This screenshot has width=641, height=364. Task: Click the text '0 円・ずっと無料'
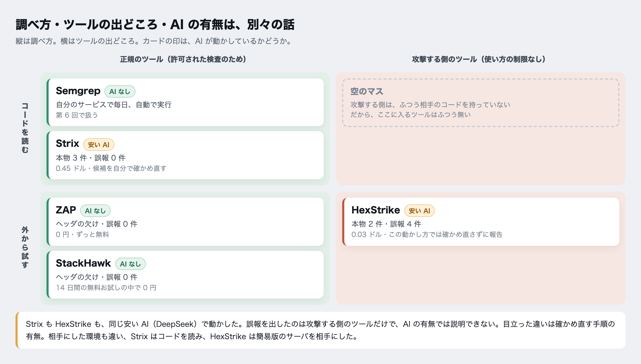pyautogui.click(x=82, y=234)
